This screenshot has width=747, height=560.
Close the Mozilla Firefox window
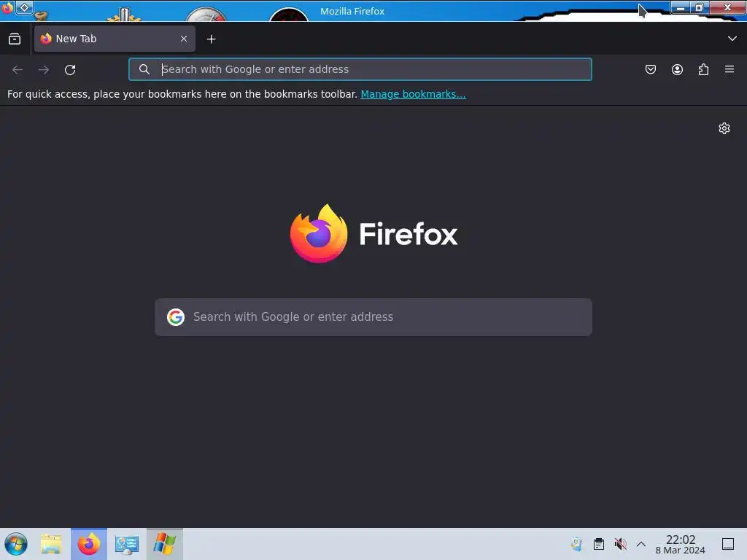click(x=727, y=7)
